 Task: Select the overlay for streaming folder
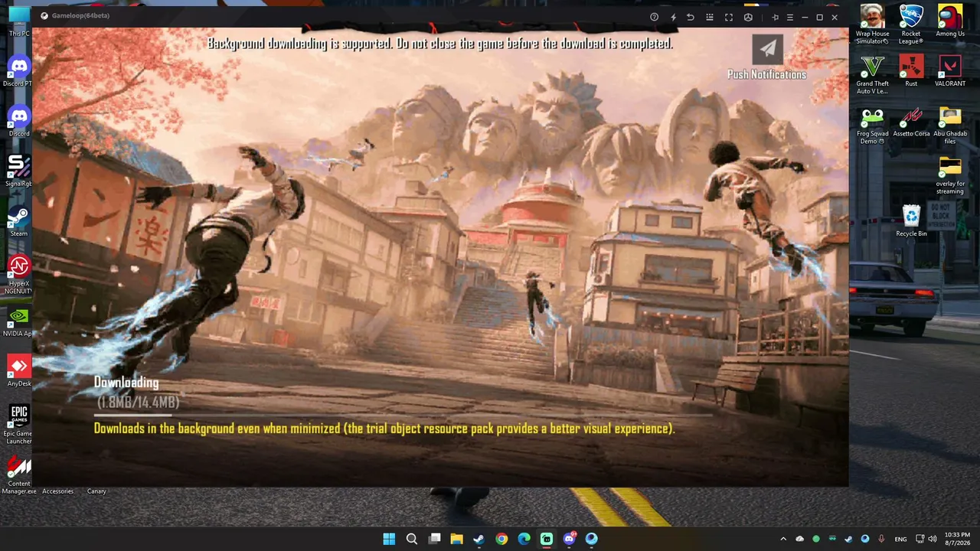950,175
